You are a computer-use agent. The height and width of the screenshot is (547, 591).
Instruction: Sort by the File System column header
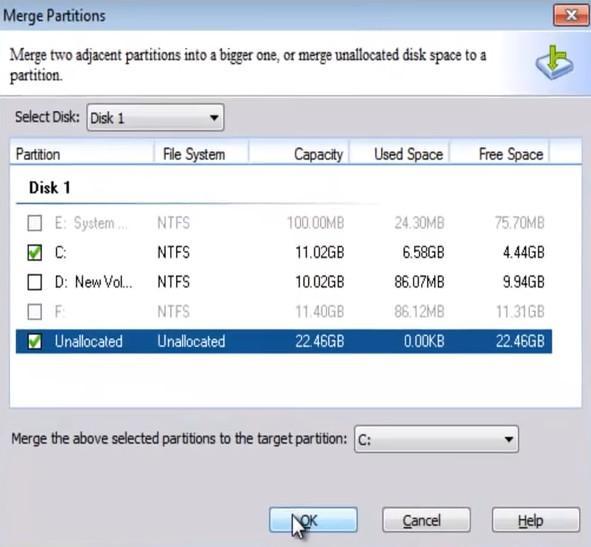click(x=201, y=154)
